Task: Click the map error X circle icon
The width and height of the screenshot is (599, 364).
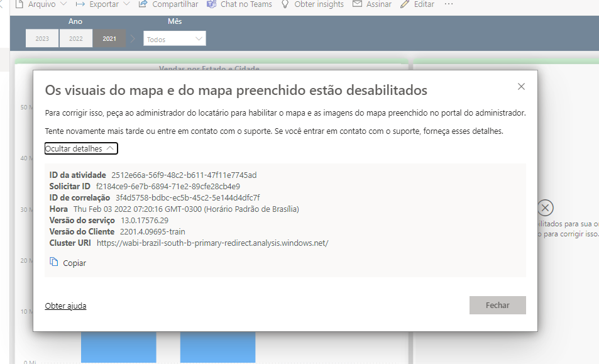Action: pos(545,208)
